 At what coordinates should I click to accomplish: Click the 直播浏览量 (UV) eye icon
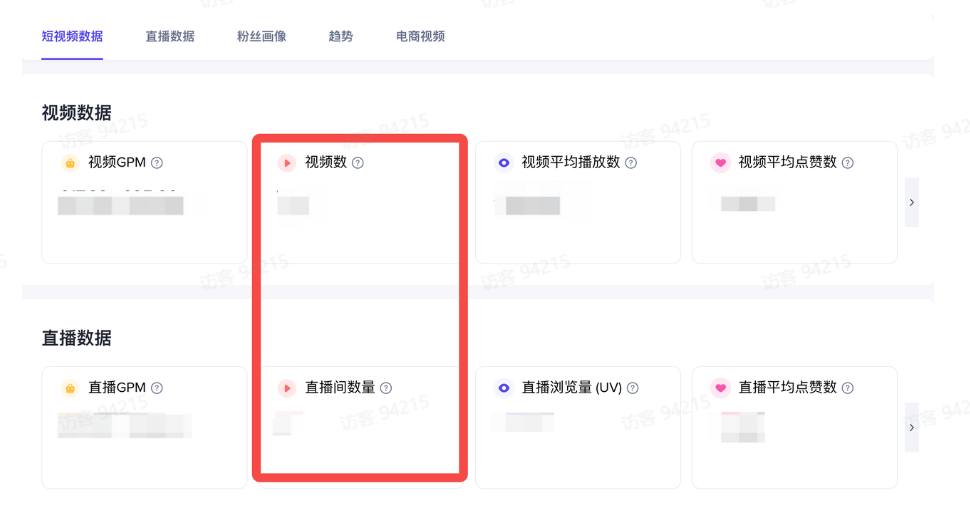pos(504,388)
